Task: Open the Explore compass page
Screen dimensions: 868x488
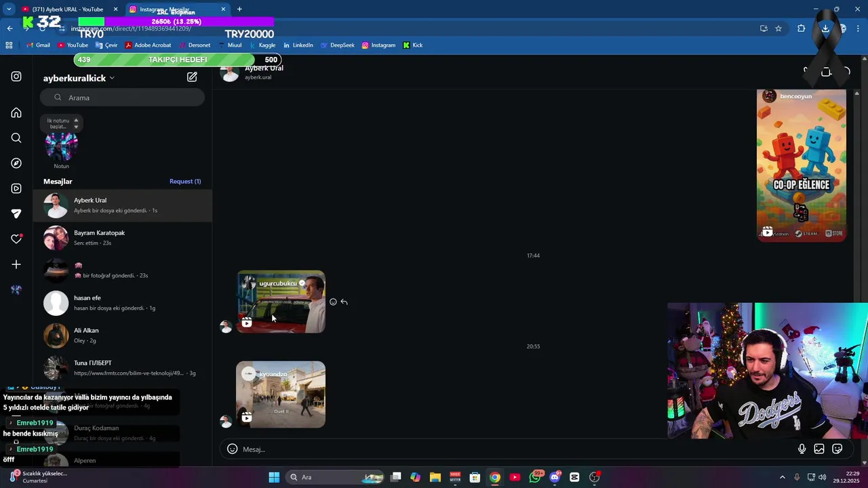Action: pyautogui.click(x=16, y=163)
